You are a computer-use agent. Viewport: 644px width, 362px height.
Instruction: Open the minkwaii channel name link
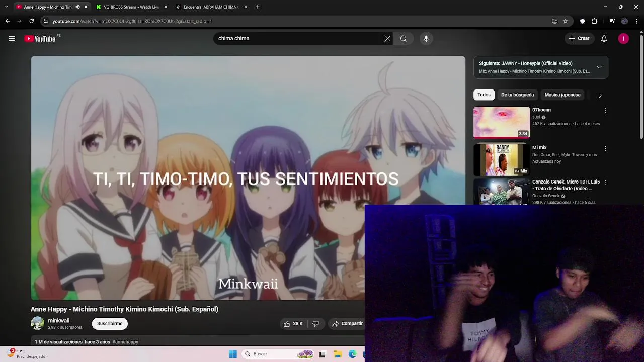click(x=59, y=321)
